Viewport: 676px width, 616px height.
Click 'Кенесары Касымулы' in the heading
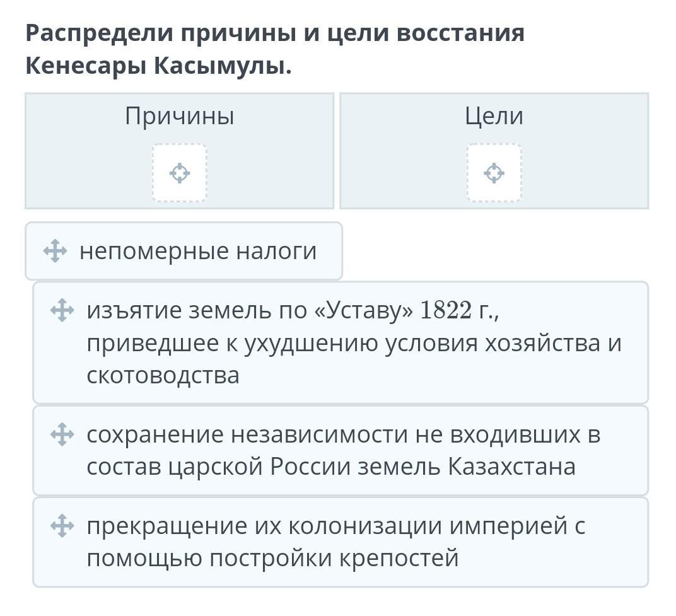tap(158, 66)
